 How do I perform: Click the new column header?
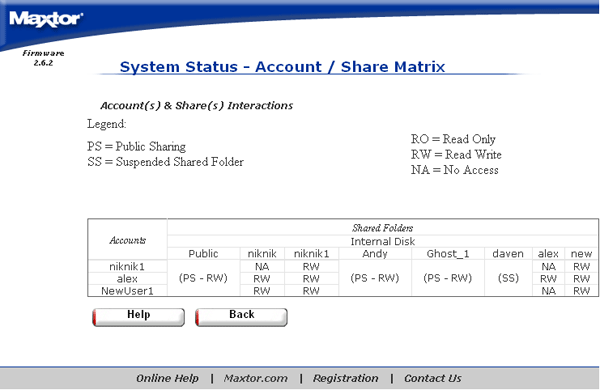(581, 254)
